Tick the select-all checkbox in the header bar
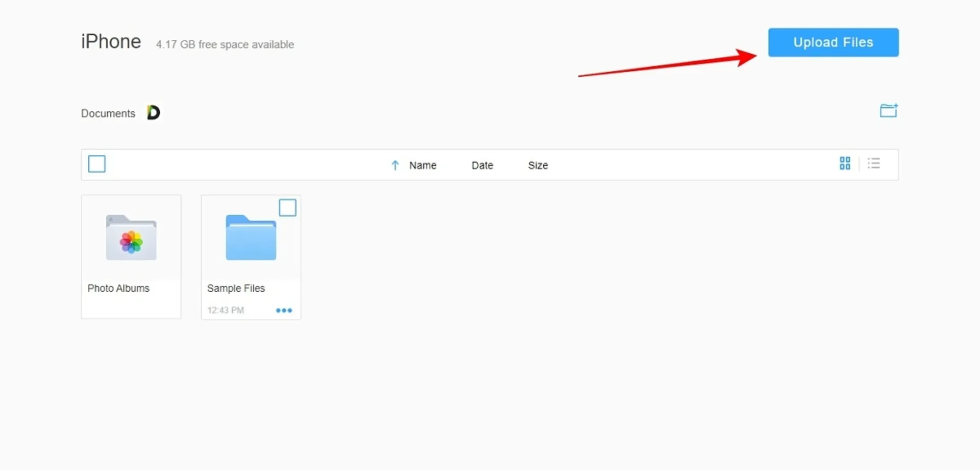This screenshot has width=980, height=470. 97,164
